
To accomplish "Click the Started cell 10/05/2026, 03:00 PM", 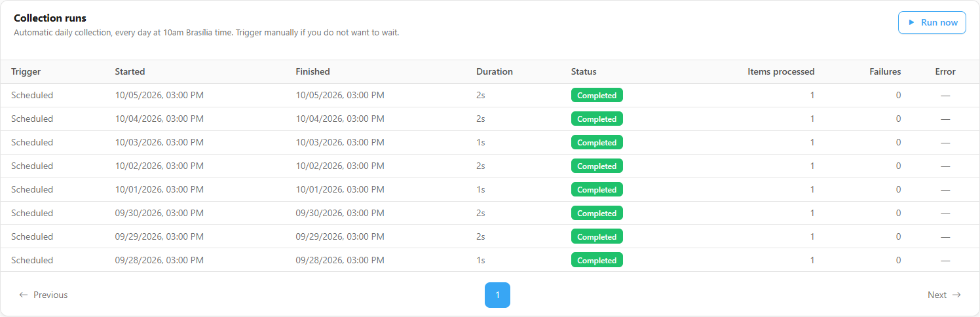I will [159, 95].
